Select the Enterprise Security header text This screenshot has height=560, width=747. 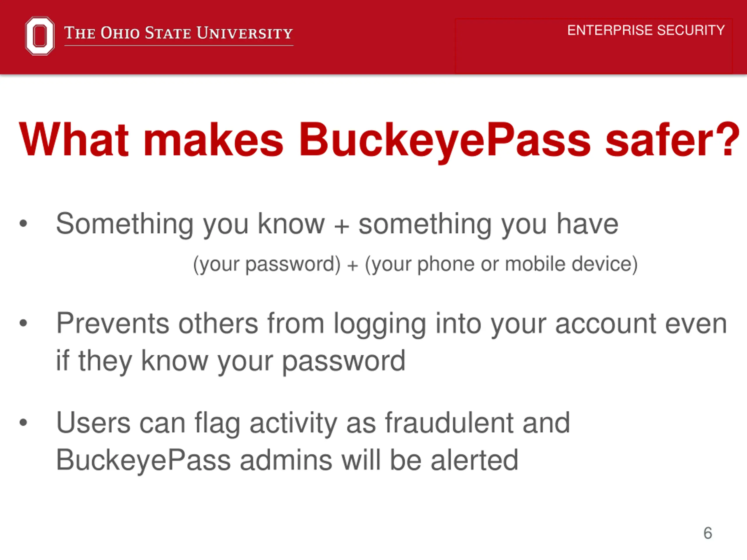[646, 30]
